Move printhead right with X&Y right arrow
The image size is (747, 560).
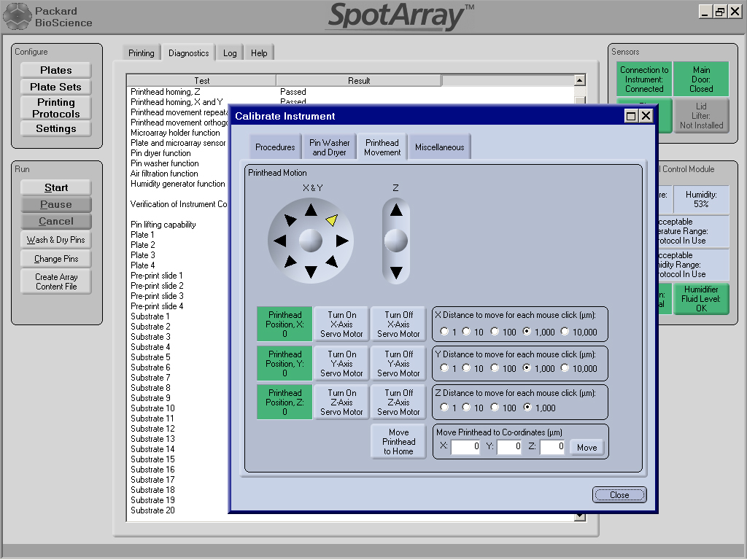(342, 241)
